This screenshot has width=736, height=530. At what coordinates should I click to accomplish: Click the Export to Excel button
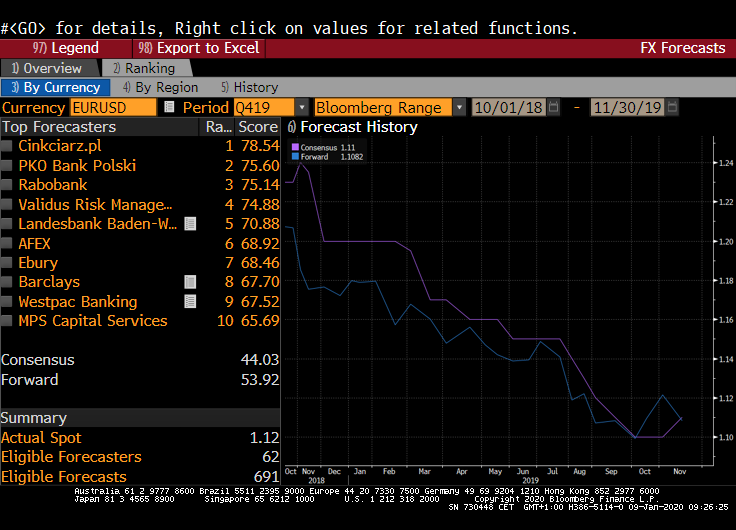(x=198, y=48)
